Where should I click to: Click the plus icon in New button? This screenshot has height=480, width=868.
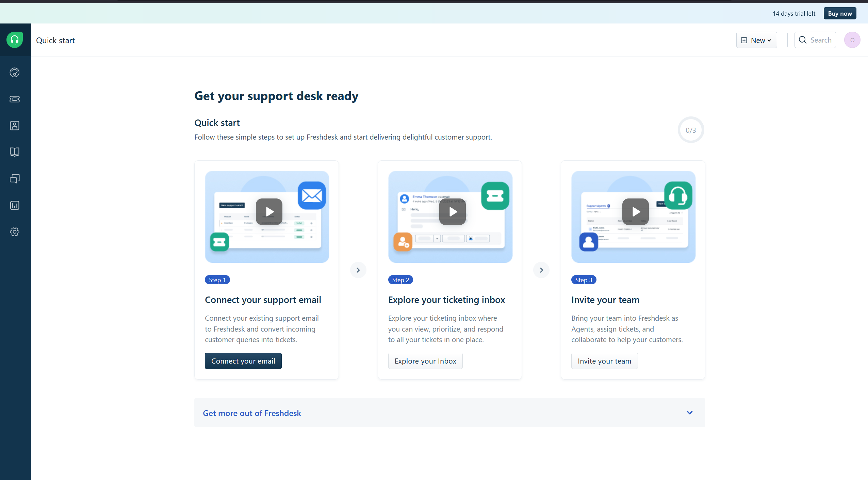pyautogui.click(x=744, y=40)
